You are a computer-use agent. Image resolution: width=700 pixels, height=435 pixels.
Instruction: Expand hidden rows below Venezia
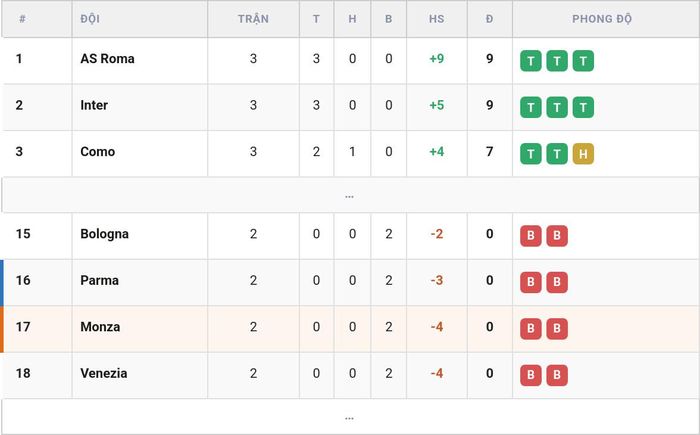(350, 417)
